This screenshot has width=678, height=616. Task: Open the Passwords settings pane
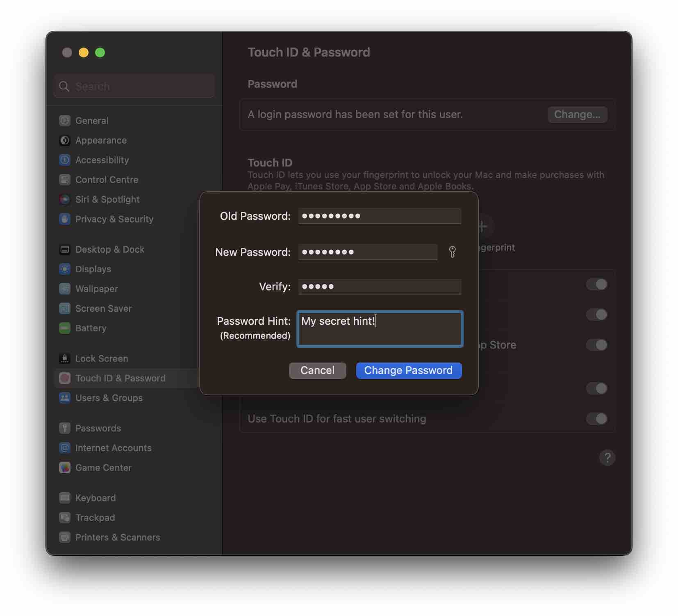98,428
